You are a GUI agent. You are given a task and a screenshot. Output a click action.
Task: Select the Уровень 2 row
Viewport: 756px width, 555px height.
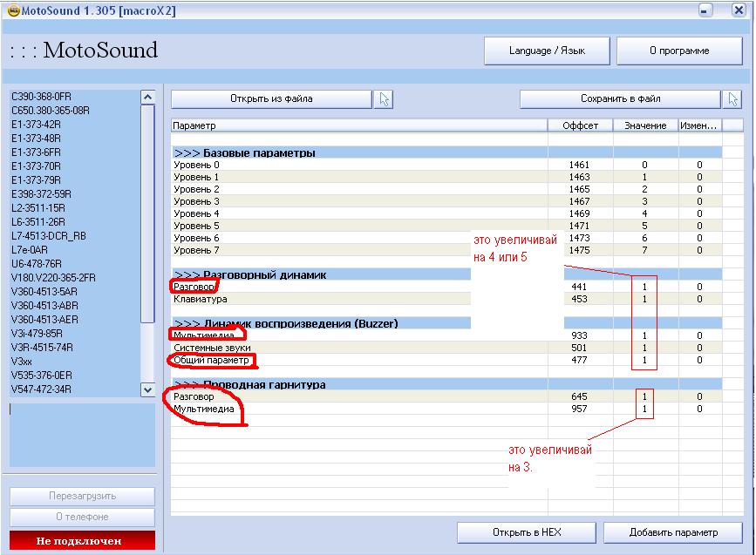446,189
